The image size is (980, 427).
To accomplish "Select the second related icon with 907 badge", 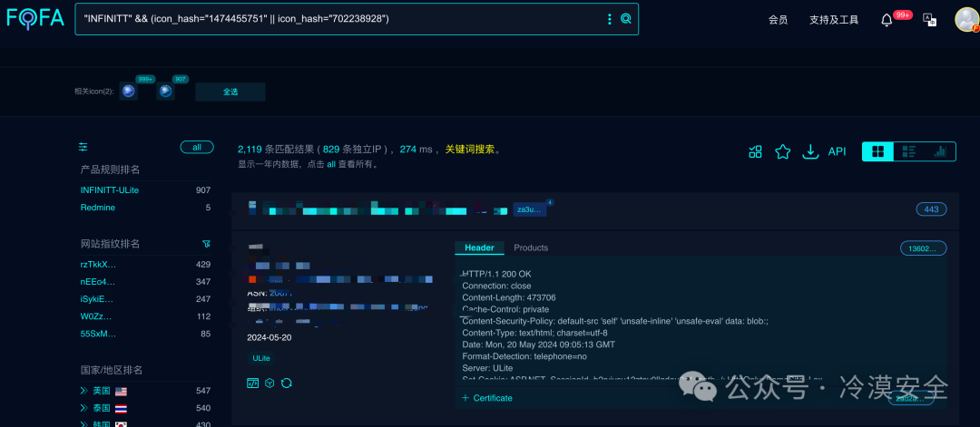I will 165,92.
